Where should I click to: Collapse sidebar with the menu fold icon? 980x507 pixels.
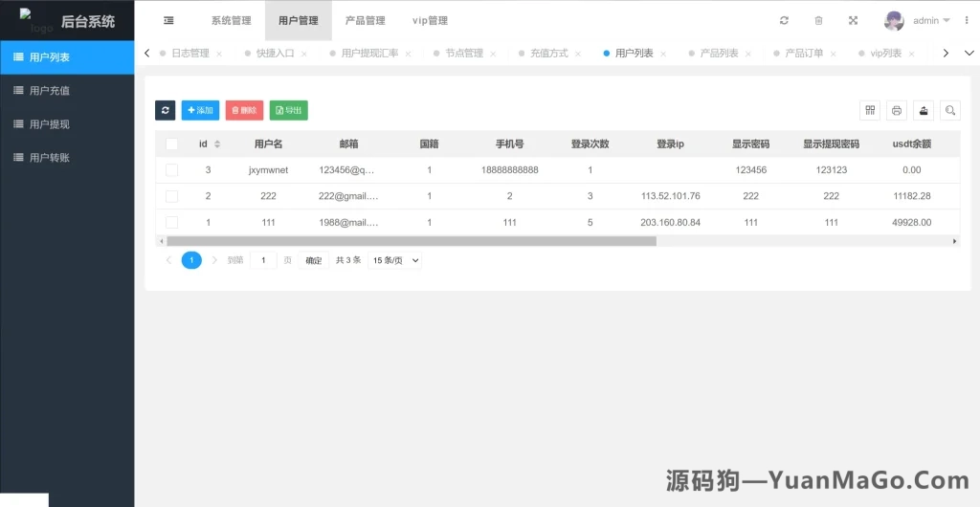(168, 21)
